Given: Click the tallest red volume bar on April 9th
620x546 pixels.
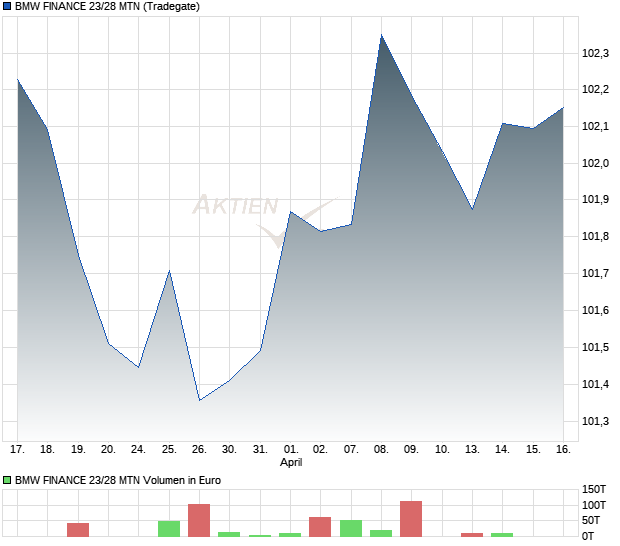Looking at the screenshot, I should click(x=411, y=519).
